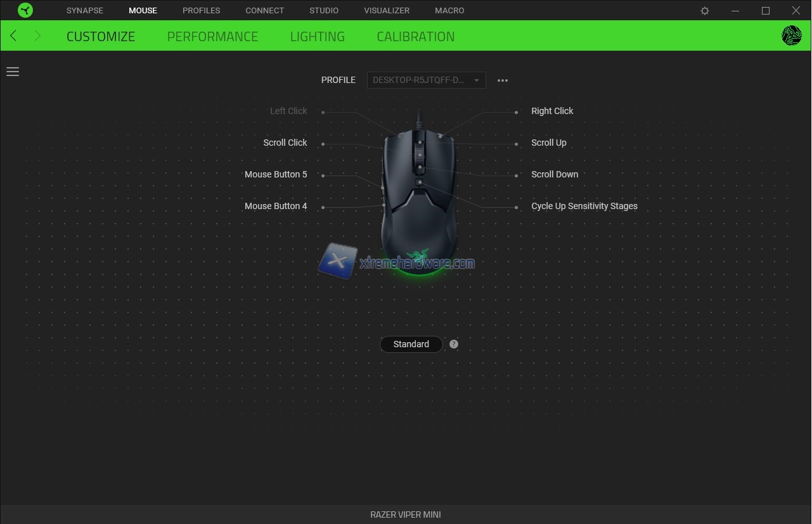Expand the PROFILE dropdown
Viewport: 812px width, 524px height.
tap(426, 80)
